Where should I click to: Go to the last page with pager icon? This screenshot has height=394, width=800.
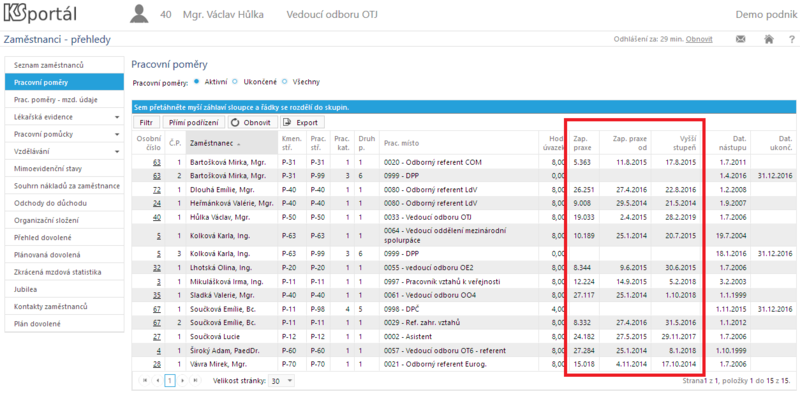point(195,381)
